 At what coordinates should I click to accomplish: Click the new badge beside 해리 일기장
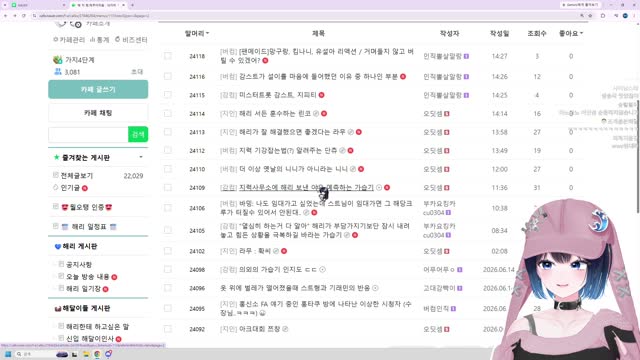(106, 289)
